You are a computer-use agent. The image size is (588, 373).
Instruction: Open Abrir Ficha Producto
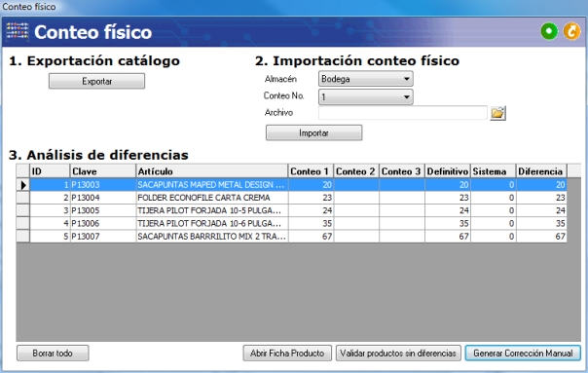(287, 354)
